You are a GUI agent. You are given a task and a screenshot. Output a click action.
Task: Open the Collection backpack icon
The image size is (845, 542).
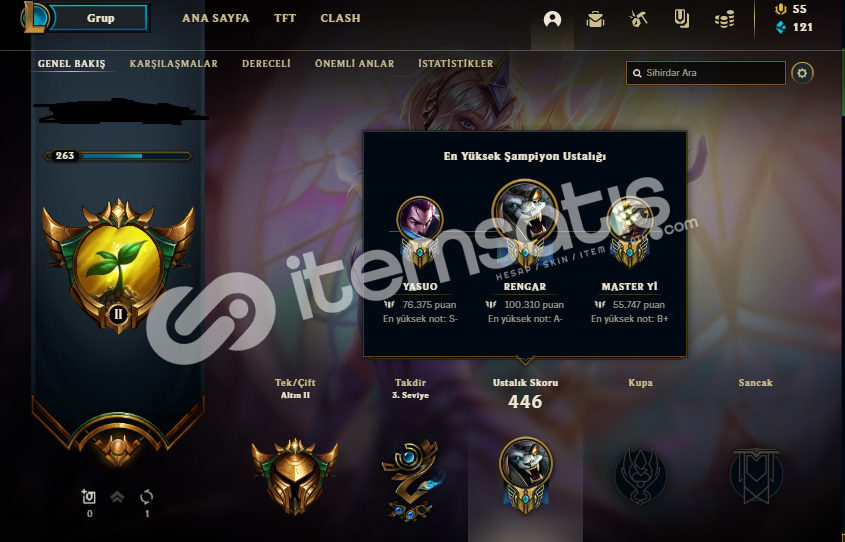595,19
